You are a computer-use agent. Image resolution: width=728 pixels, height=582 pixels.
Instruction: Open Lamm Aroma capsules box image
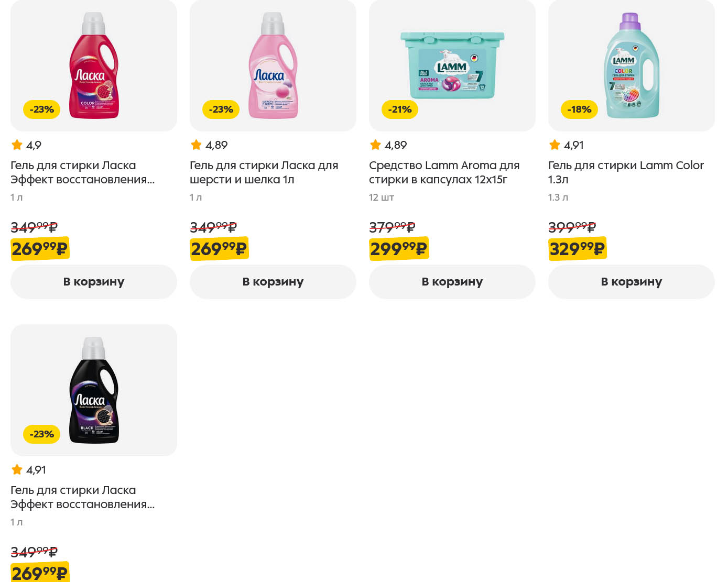pos(452,65)
